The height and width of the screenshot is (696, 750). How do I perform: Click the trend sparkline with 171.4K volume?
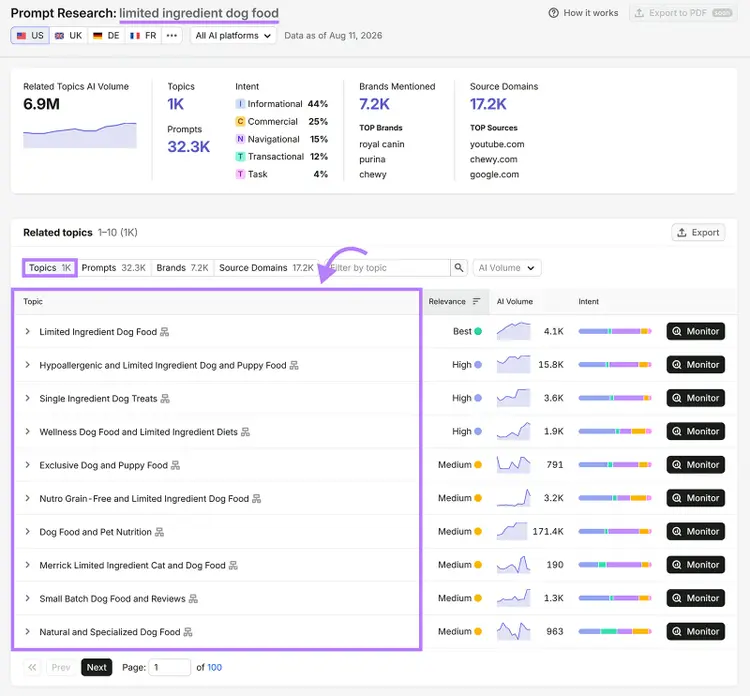point(512,531)
